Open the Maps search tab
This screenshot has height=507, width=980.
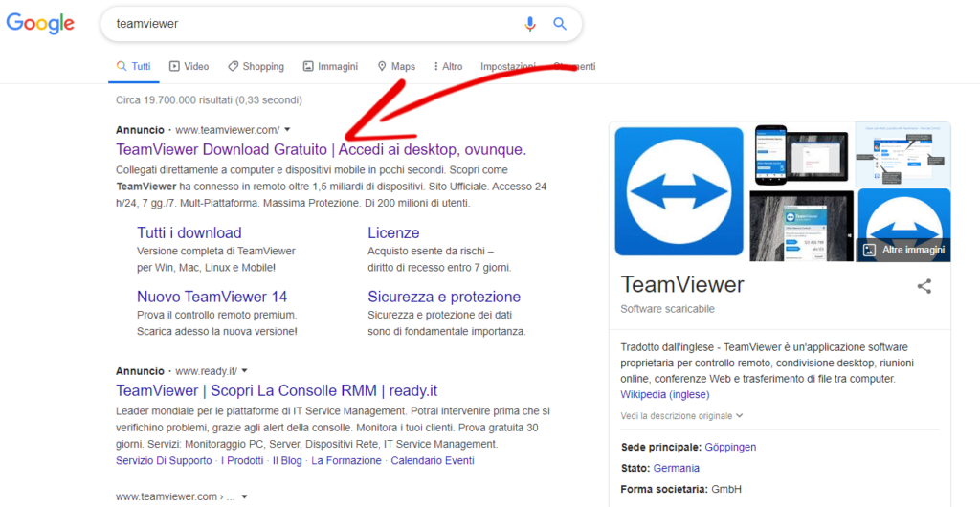tap(396, 67)
